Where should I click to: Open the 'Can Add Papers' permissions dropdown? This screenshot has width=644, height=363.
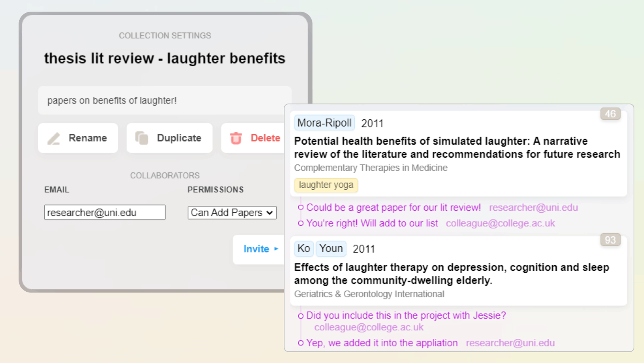[232, 212]
